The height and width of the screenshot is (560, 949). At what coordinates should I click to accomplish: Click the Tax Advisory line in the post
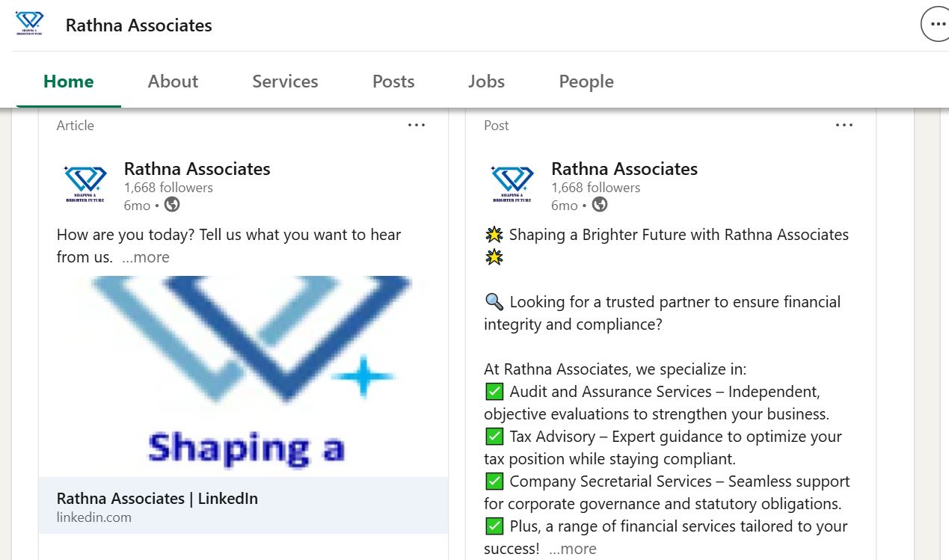click(663, 448)
